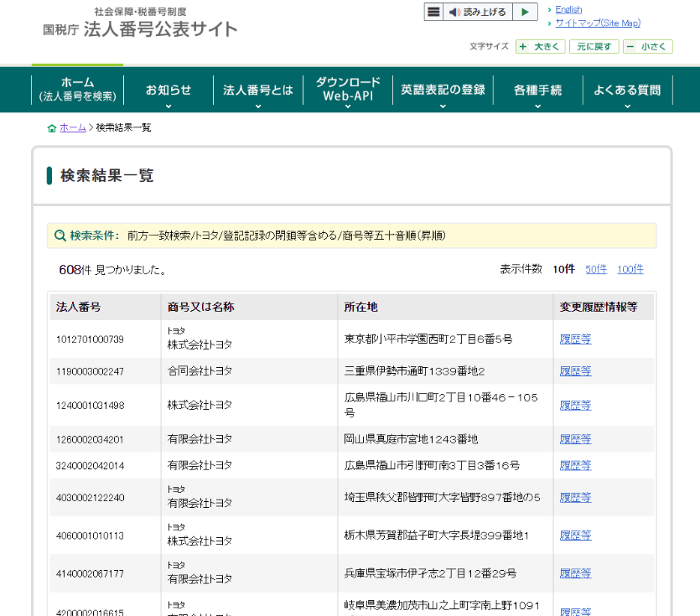Image resolution: width=700 pixels, height=616 pixels.
Task: Open 履歴等 for 1012701000739
Action: coord(575,339)
